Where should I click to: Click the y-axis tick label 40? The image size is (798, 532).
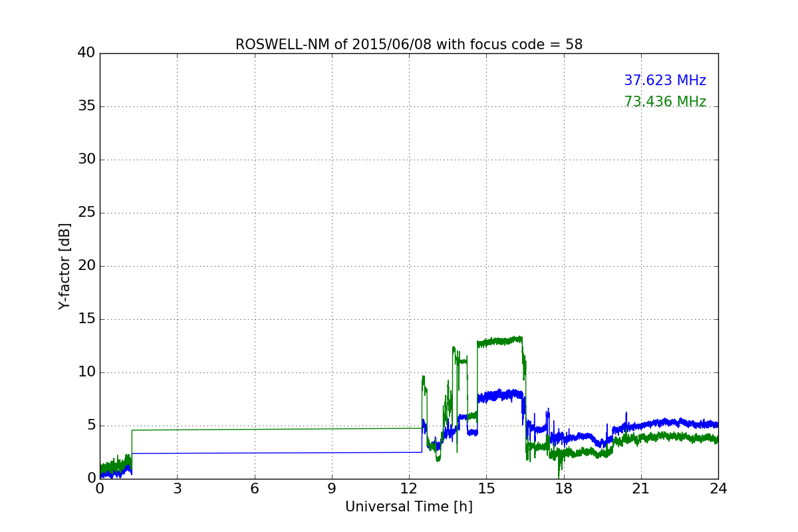[x=86, y=53]
